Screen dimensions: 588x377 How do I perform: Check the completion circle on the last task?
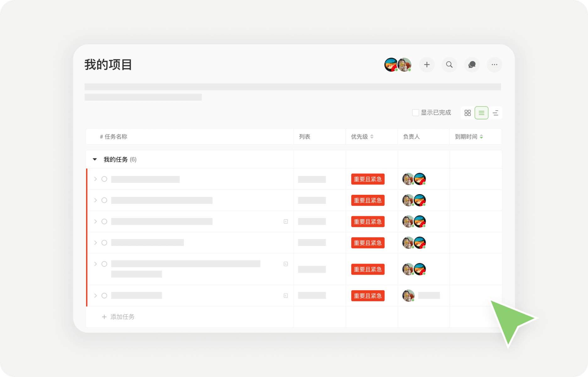pos(104,295)
